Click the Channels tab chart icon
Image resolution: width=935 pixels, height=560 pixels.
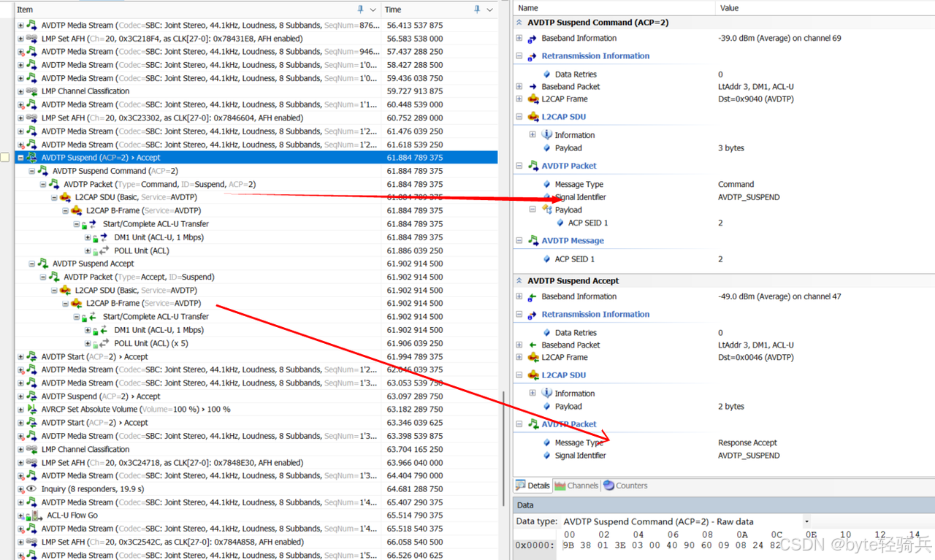point(560,486)
